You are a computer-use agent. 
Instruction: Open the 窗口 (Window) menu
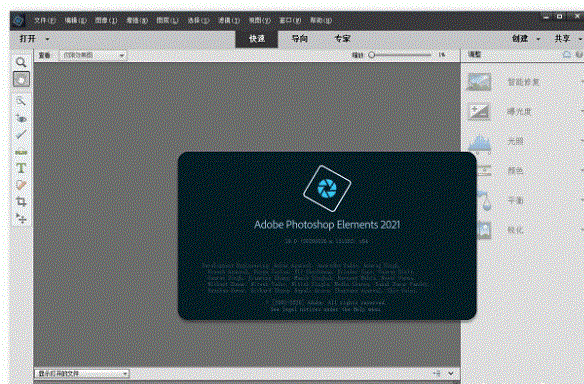(290, 20)
